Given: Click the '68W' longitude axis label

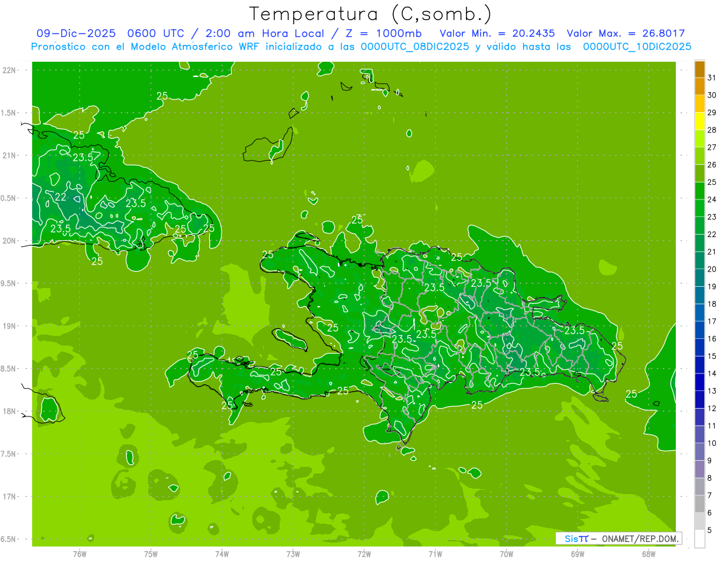Looking at the screenshot, I should point(649,554).
